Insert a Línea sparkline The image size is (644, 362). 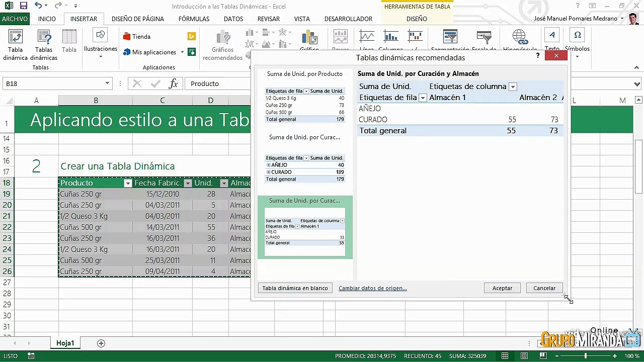[x=367, y=40]
